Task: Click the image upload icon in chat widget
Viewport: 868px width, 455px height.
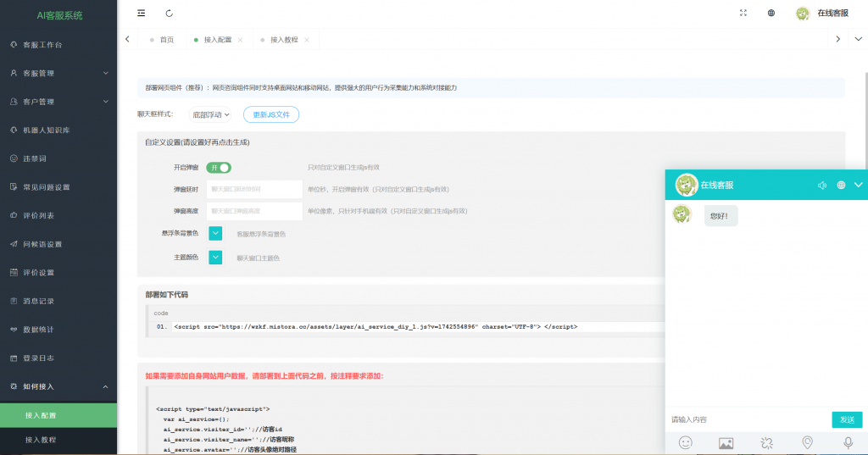Action: (726, 443)
